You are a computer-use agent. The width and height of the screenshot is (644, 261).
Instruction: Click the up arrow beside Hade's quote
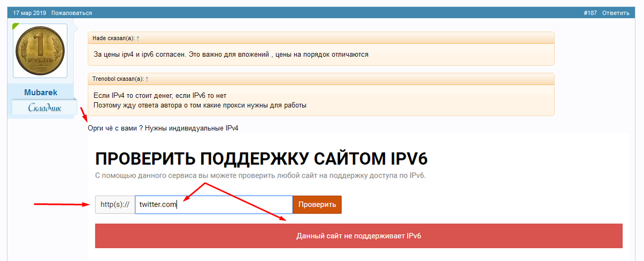(x=138, y=39)
